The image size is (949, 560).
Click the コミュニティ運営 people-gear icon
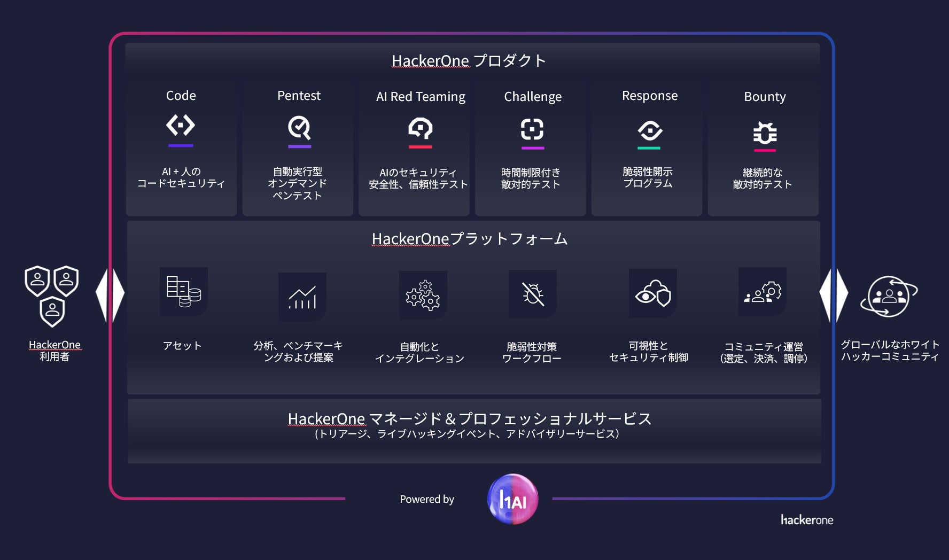tap(763, 292)
